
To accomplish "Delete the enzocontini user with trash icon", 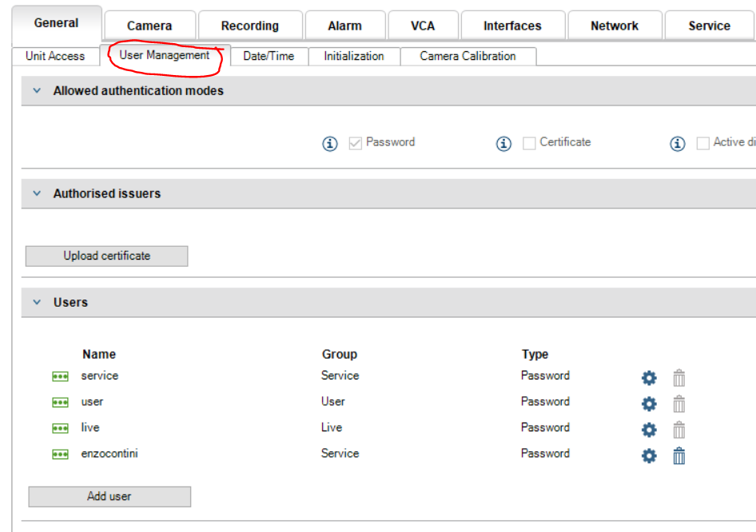I will click(x=678, y=456).
